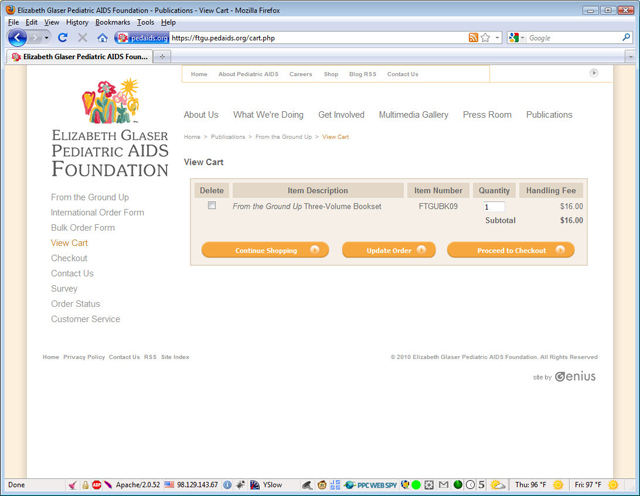This screenshot has width=640, height=496.
Task: Open the Press Room navigation link
Action: tap(487, 115)
